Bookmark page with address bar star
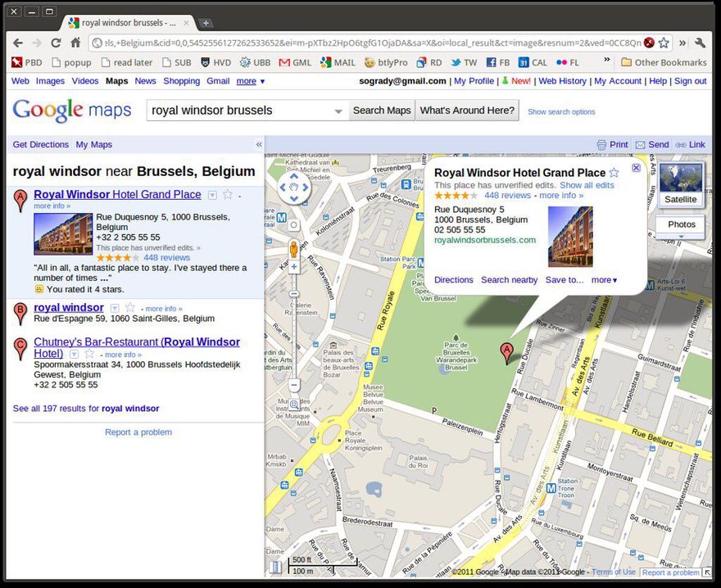 (664, 43)
